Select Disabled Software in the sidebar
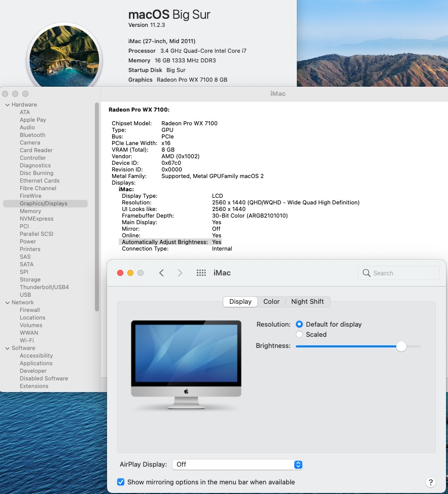448x494 pixels. tap(44, 378)
